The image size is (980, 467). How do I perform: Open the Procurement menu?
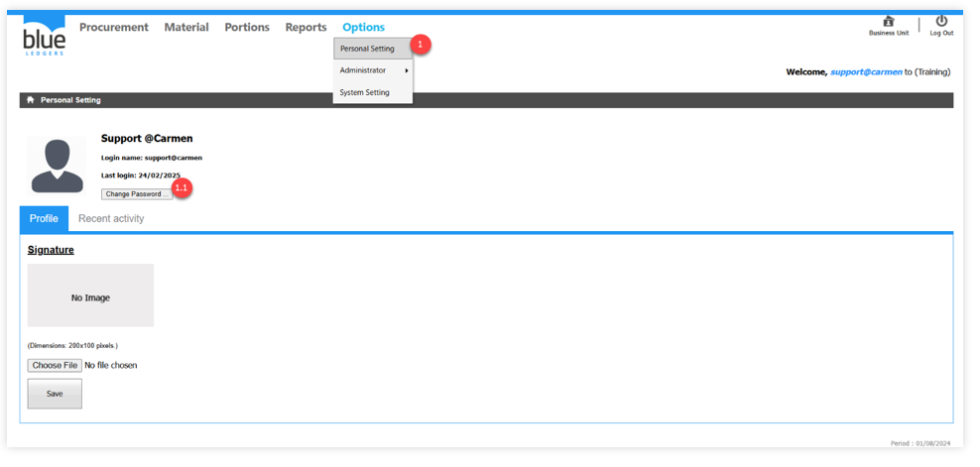114,28
